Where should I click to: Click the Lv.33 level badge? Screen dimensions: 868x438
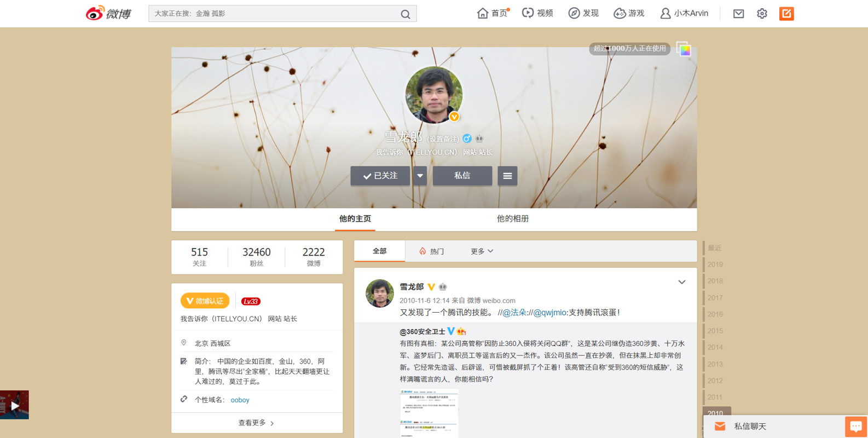[251, 301]
